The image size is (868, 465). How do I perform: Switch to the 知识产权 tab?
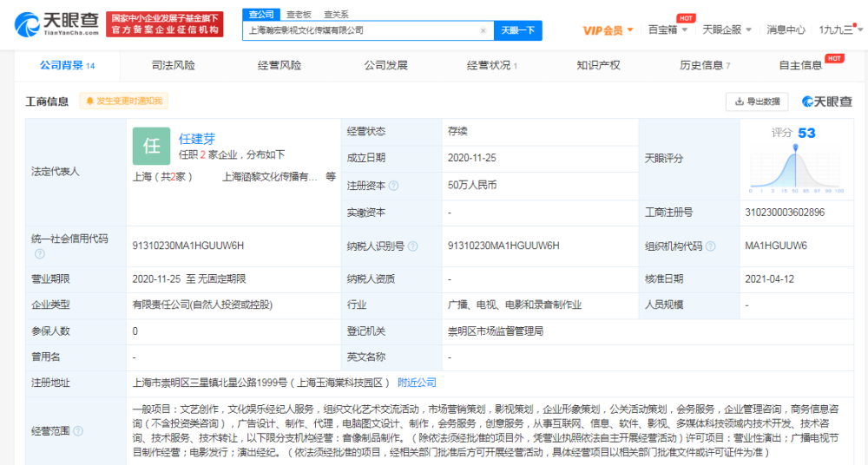click(598, 65)
